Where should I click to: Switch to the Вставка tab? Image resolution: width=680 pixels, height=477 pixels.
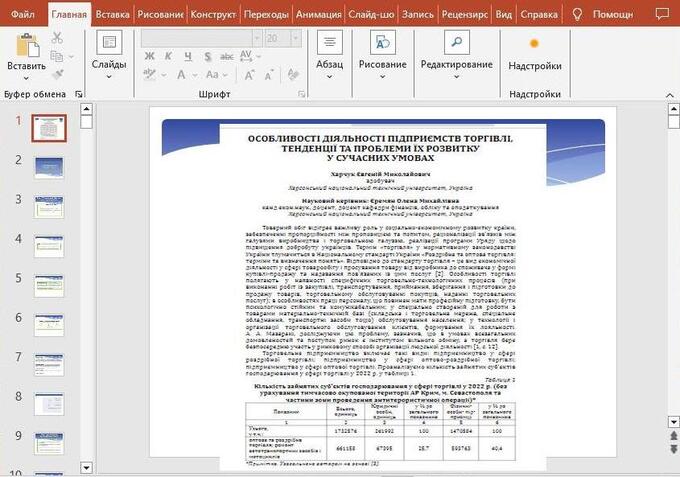(x=113, y=15)
